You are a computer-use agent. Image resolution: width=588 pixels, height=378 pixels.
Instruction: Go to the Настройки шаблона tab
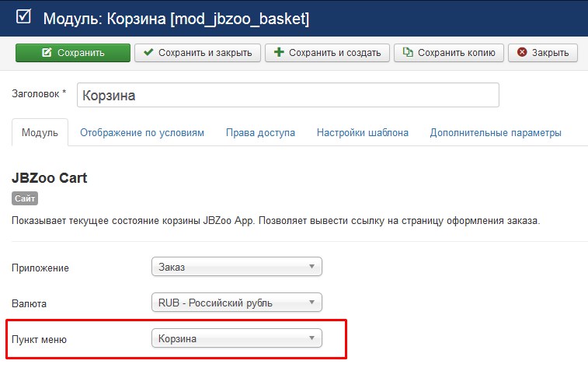(362, 133)
